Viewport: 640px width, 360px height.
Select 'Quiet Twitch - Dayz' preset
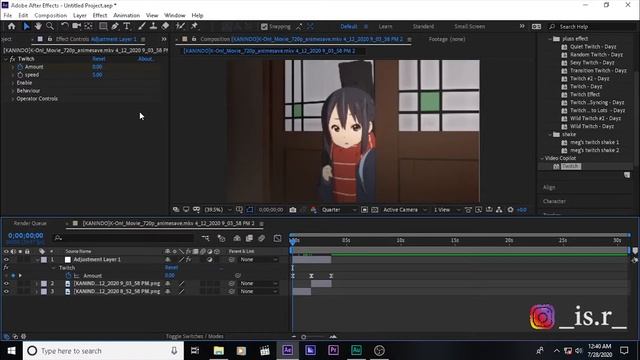tap(593, 47)
